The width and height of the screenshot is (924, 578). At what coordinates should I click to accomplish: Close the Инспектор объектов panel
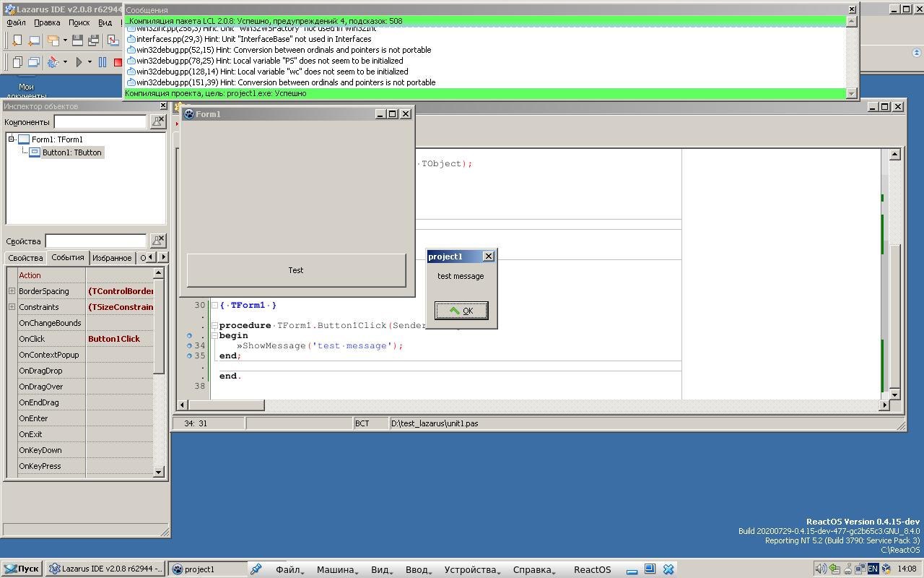[x=163, y=106]
